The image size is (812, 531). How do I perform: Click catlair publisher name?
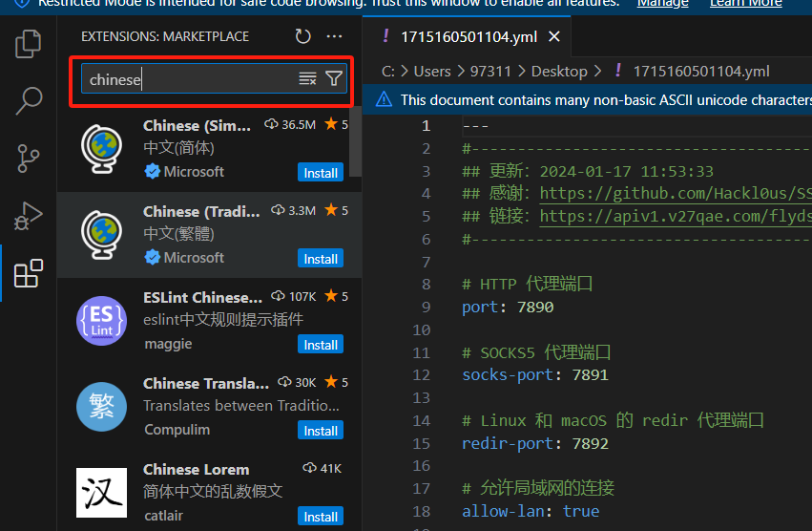coord(164,516)
